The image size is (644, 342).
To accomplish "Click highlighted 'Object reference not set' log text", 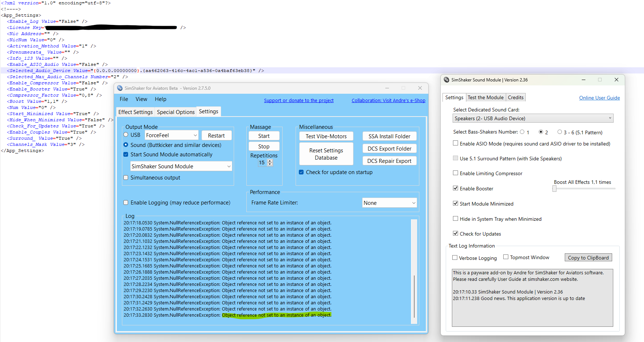I will (x=276, y=315).
